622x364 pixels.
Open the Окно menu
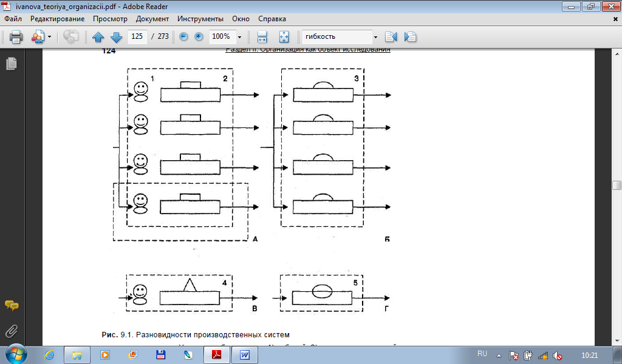click(x=241, y=19)
